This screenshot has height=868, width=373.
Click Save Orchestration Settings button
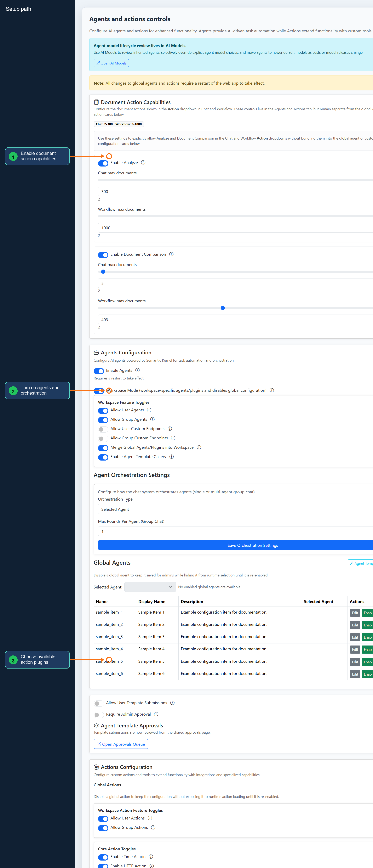coord(235,545)
